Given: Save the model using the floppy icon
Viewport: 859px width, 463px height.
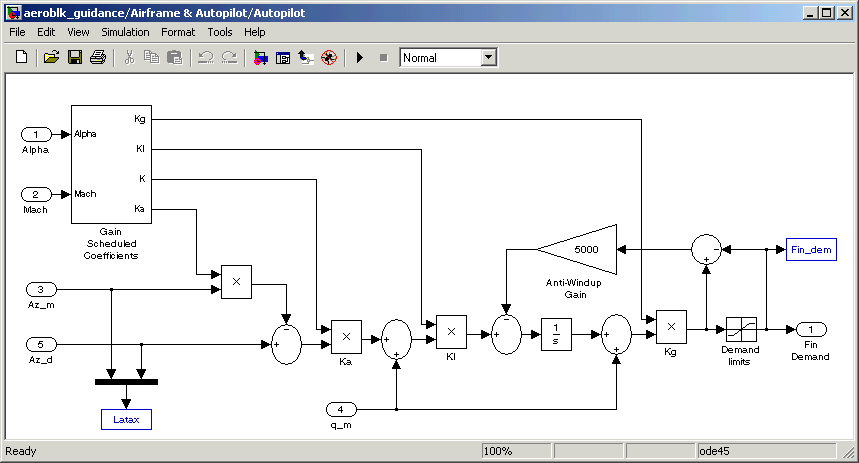Looking at the screenshot, I should [75, 57].
